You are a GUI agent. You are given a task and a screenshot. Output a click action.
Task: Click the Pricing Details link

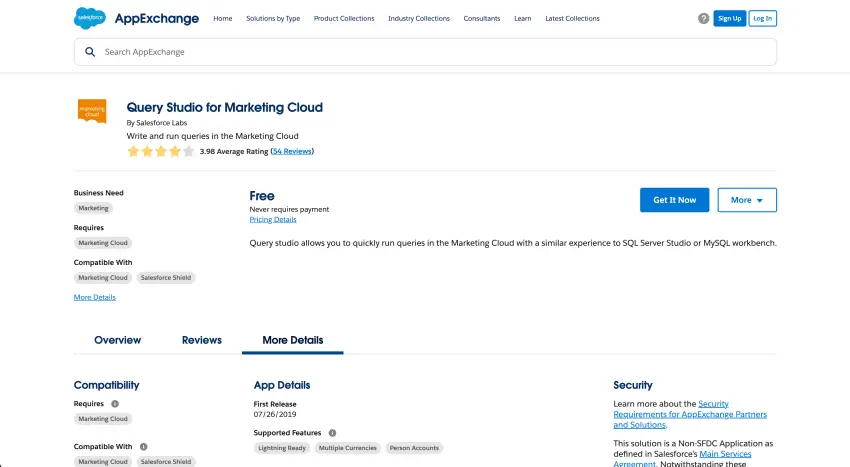273,219
